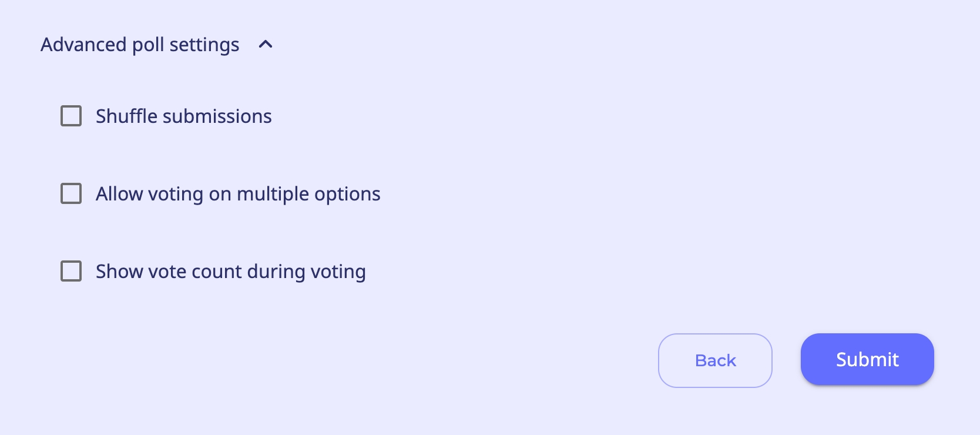Toggle the square box beside Show vote count
Viewport: 980px width, 435px height.
(x=71, y=271)
